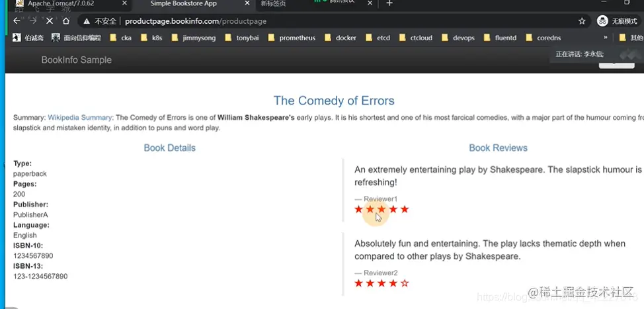Screen dimensions: 644x309
Task: Bookmark this page with the star icon
Action: 582,21
